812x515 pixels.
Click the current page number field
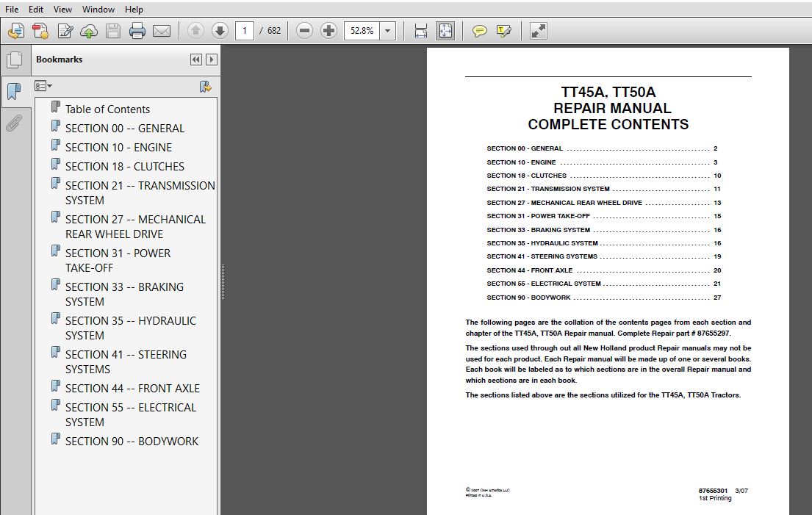(244, 31)
